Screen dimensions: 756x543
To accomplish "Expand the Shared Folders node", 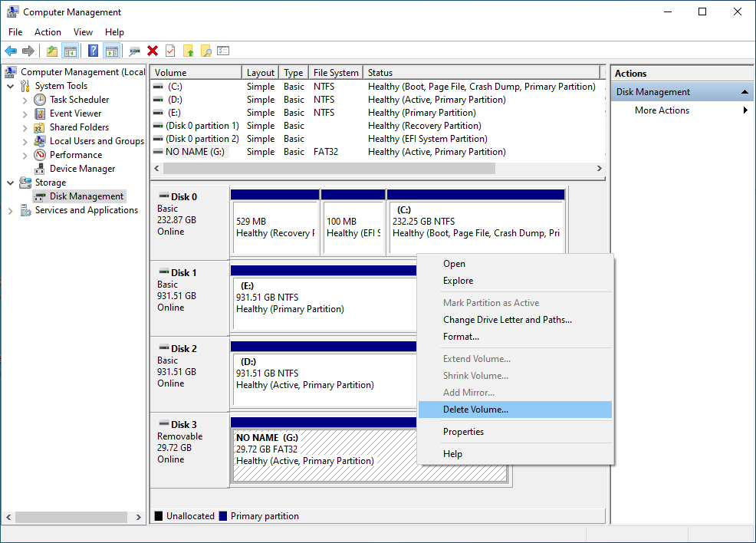I will (x=25, y=128).
